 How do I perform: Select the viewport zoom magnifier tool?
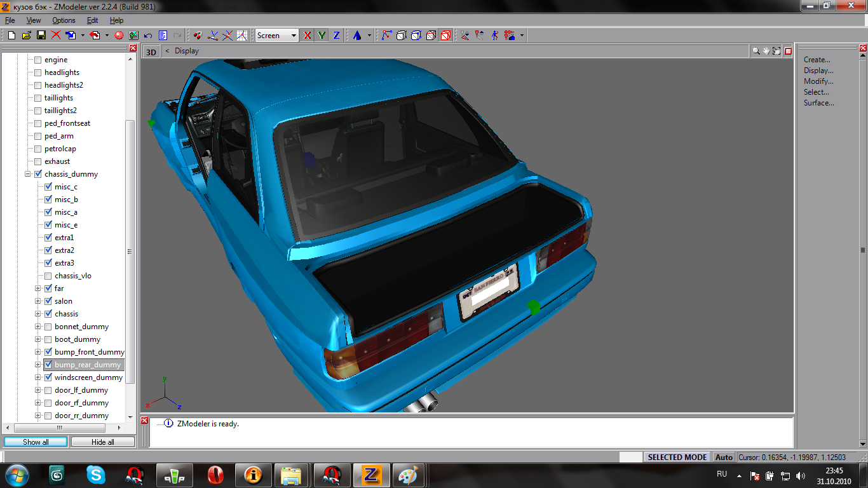click(756, 51)
